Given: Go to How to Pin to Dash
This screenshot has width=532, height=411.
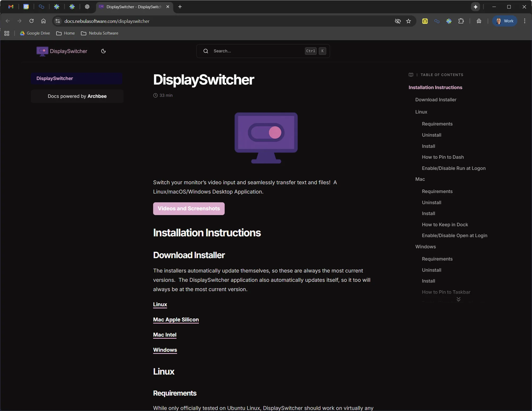Looking at the screenshot, I should point(443,157).
